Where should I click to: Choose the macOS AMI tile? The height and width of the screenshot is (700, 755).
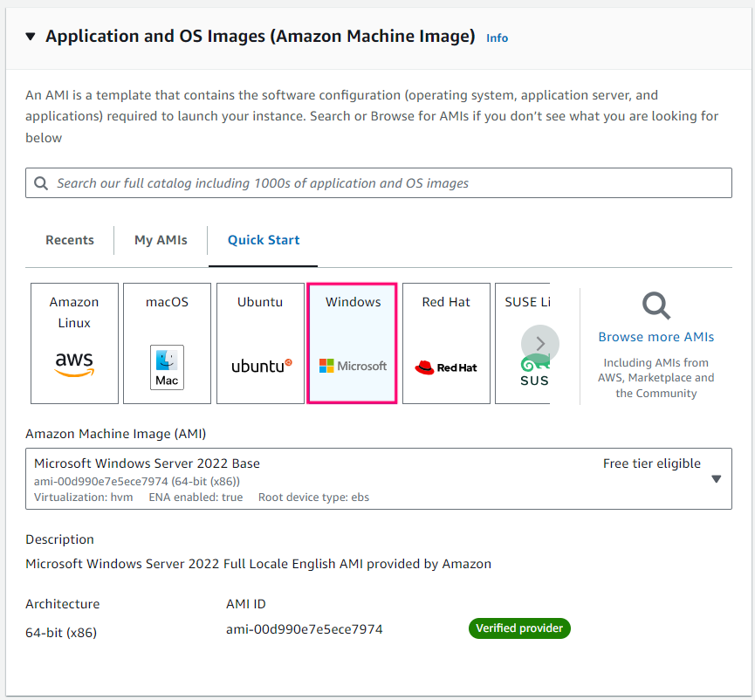pos(167,343)
